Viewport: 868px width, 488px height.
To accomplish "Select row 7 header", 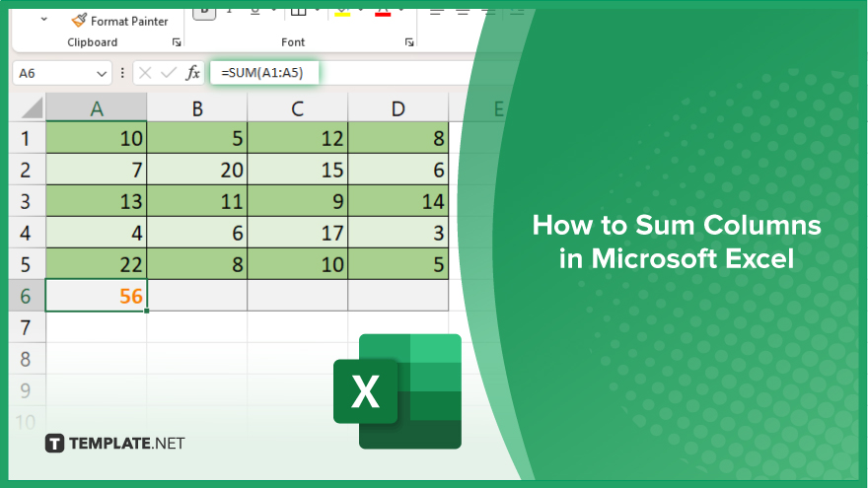I will pos(27,327).
